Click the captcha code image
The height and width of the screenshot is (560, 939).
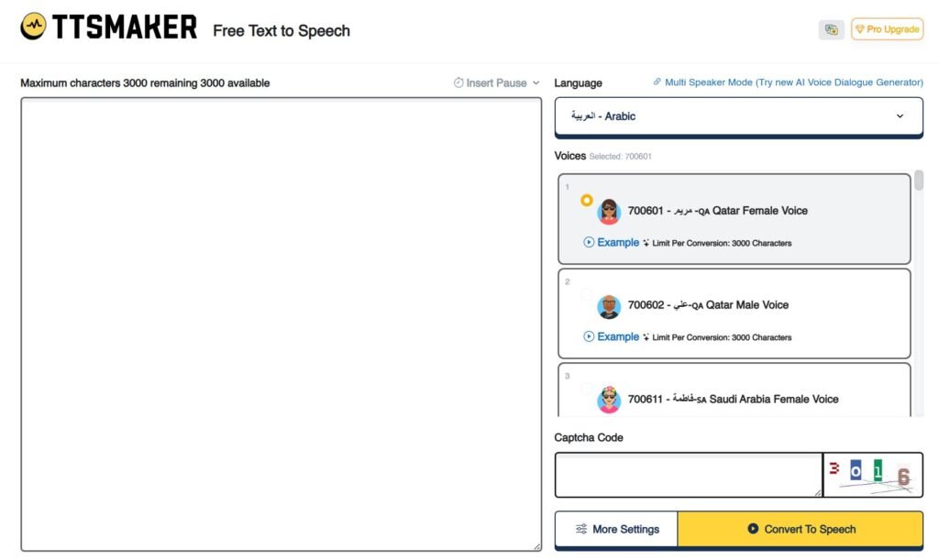872,475
